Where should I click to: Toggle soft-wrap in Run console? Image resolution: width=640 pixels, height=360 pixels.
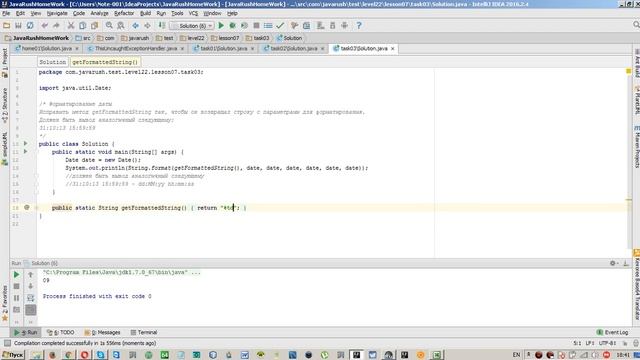tap(31, 298)
